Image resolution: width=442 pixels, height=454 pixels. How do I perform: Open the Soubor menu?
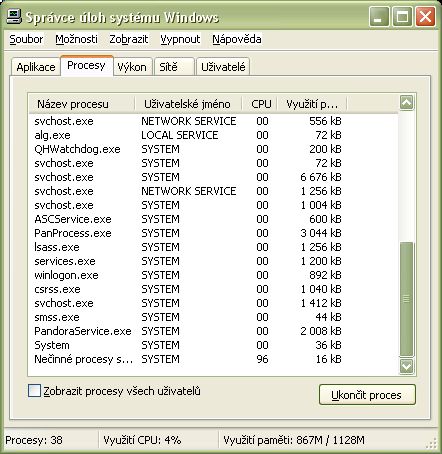pyautogui.click(x=26, y=39)
